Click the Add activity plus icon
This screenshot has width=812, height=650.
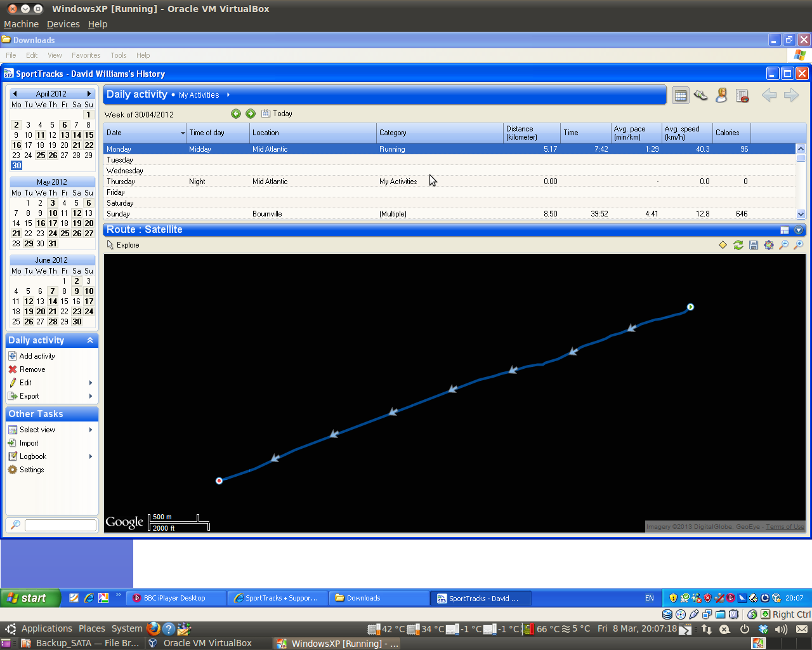coord(13,356)
